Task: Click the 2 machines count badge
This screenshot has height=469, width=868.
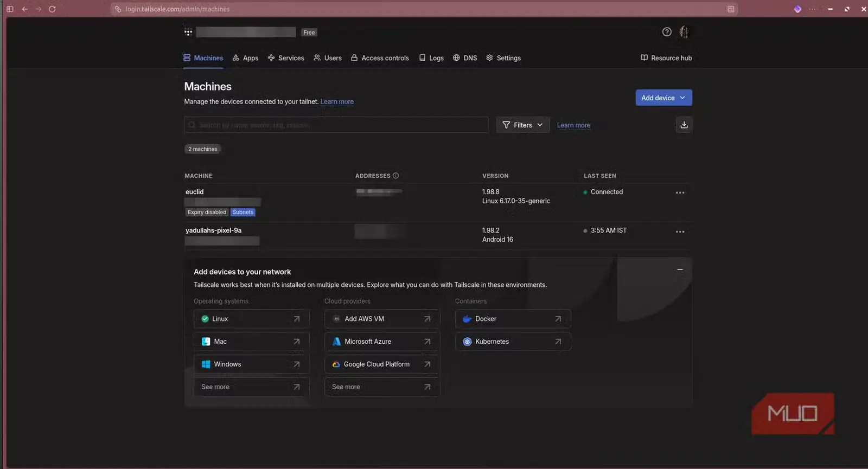Action: [203, 149]
